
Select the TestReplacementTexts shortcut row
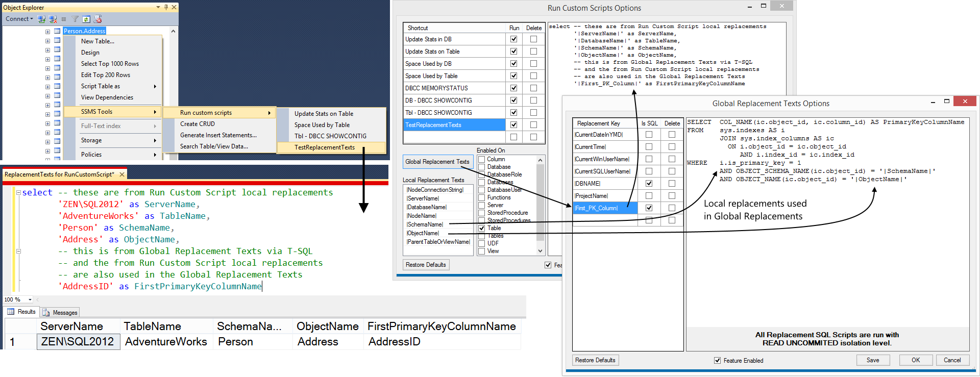[454, 125]
